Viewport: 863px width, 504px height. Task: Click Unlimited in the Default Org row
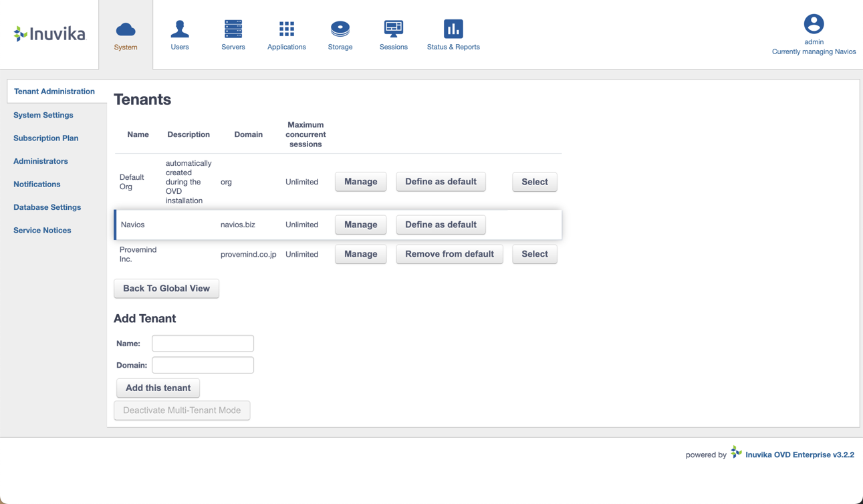301,182
